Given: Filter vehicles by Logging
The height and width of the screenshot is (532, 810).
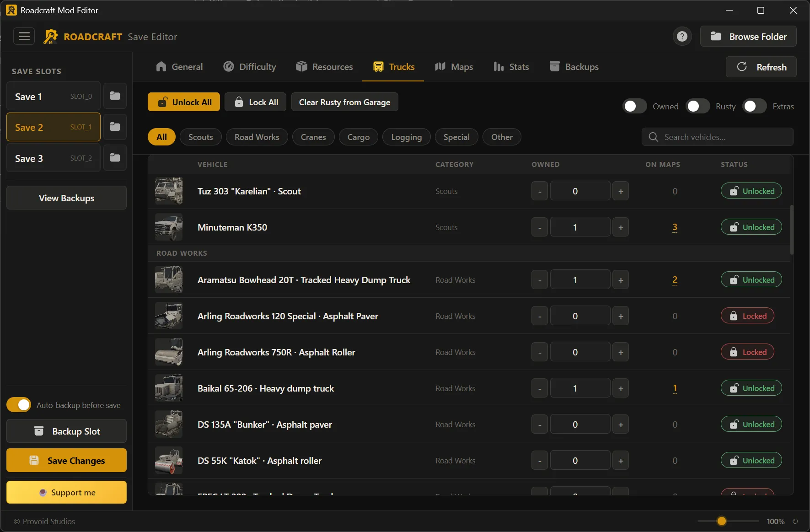Looking at the screenshot, I should click(x=406, y=137).
